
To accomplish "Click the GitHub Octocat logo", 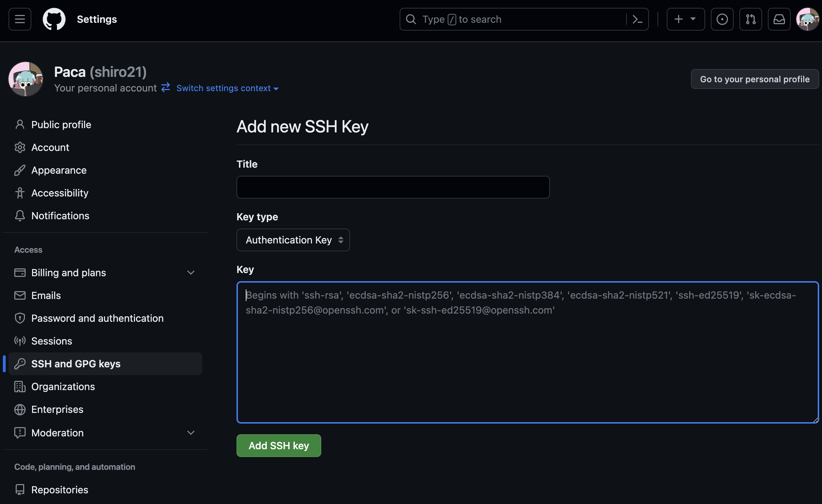I will click(x=54, y=19).
